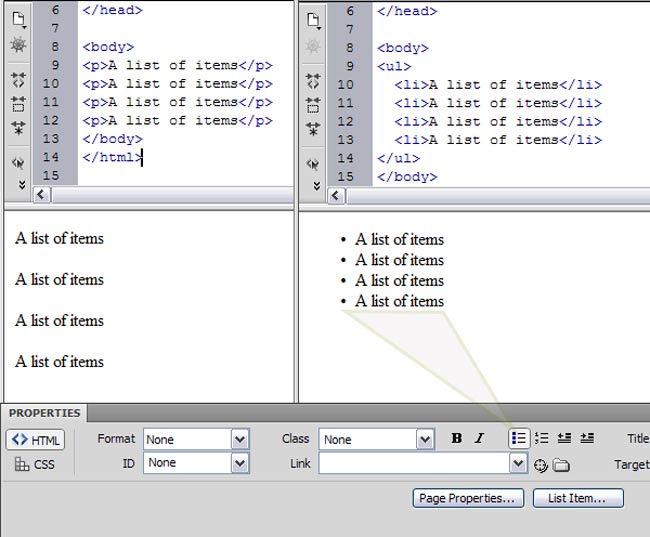Click </head> tag in right code pane
The width and height of the screenshot is (650, 537).
click(407, 11)
